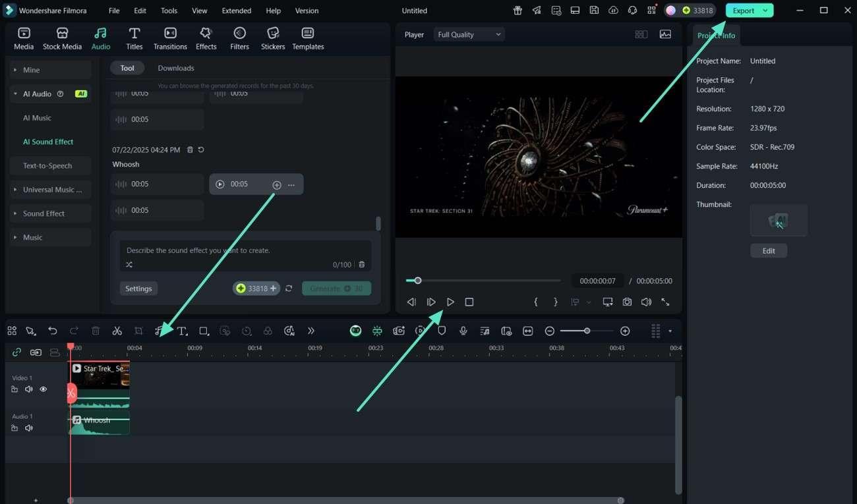Click the scope waveform icon in the player
The width and height of the screenshot is (857, 504).
coord(665,34)
